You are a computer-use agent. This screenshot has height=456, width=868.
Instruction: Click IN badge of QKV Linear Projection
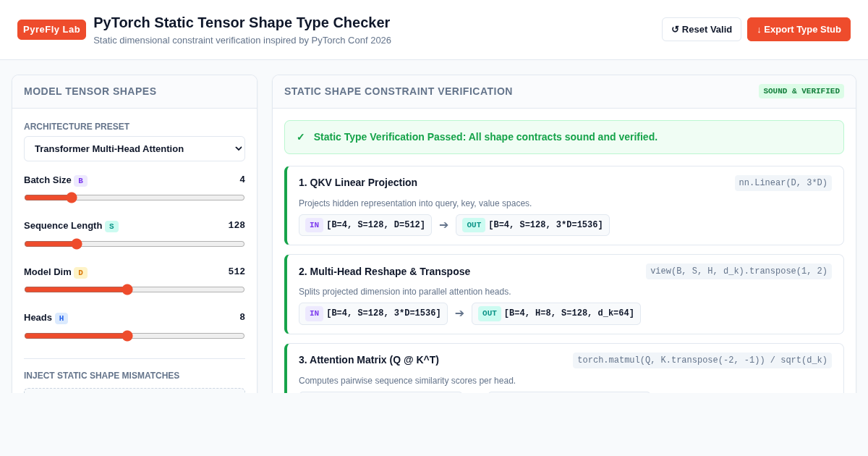pos(314,225)
